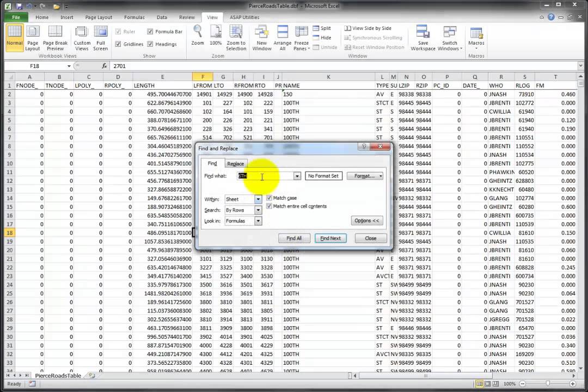Toggle the Formula Bar checkbox
Screen dimensions: 588x392
click(150, 32)
